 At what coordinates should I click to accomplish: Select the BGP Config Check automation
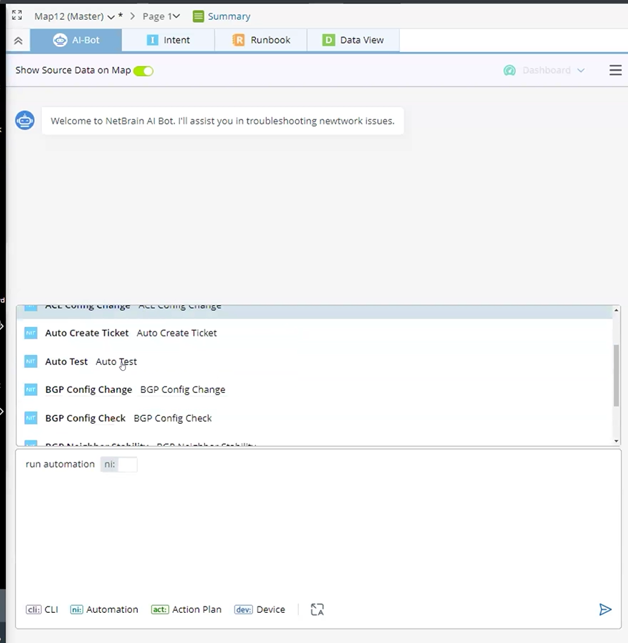(x=315, y=418)
